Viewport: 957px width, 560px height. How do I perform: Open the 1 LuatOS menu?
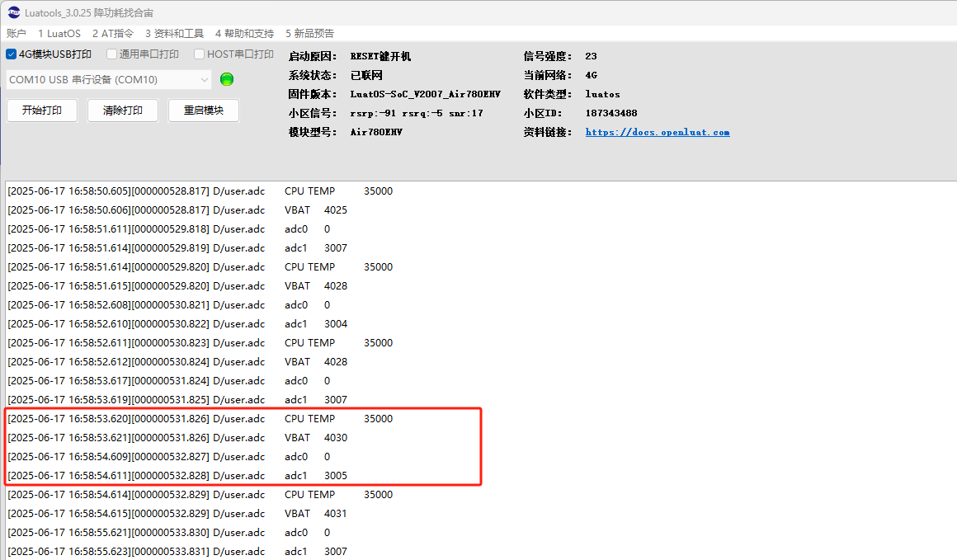pyautogui.click(x=59, y=33)
